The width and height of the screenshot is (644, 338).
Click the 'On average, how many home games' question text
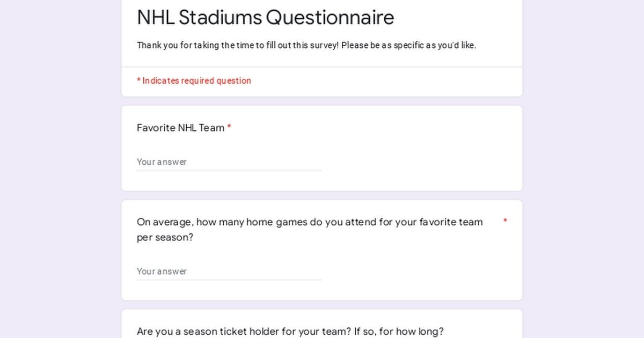pos(310,222)
